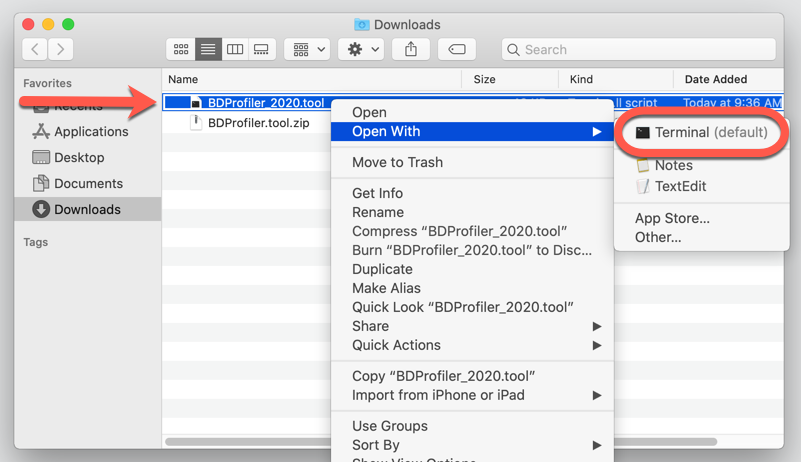The width and height of the screenshot is (801, 462).
Task: Click the Downloads folder icon in title bar
Action: click(x=362, y=24)
